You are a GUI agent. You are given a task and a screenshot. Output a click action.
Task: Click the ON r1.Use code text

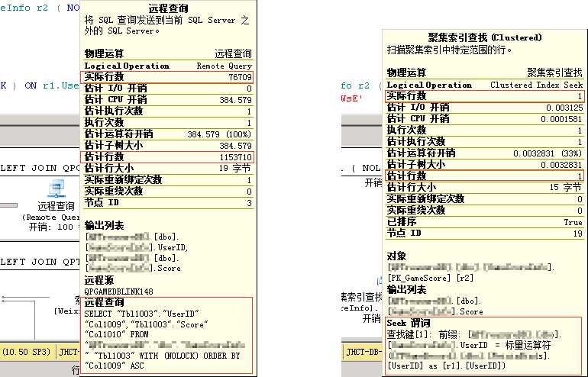(x=52, y=85)
